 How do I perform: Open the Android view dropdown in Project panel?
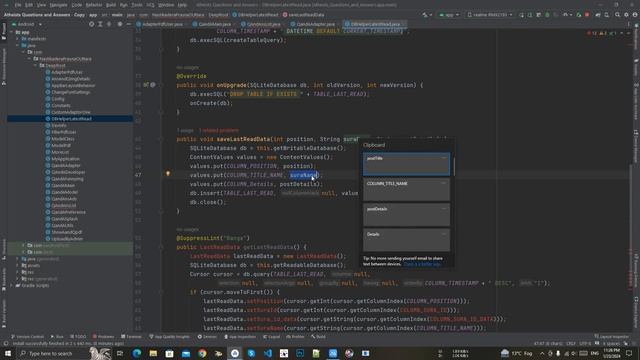[27, 24]
